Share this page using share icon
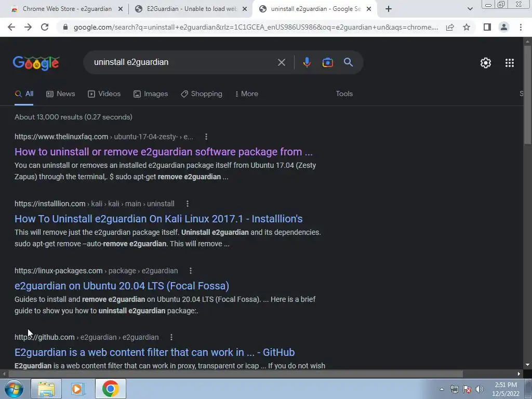Image resolution: width=532 pixels, height=399 pixels. pyautogui.click(x=450, y=27)
